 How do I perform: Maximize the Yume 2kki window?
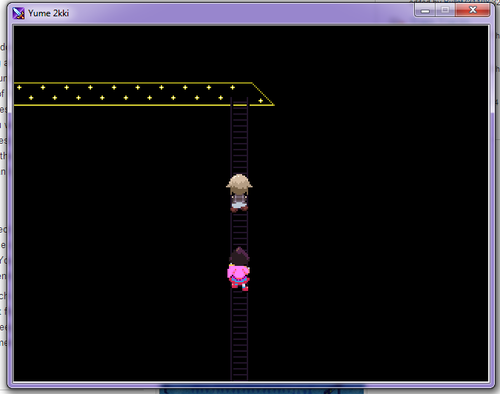445,10
